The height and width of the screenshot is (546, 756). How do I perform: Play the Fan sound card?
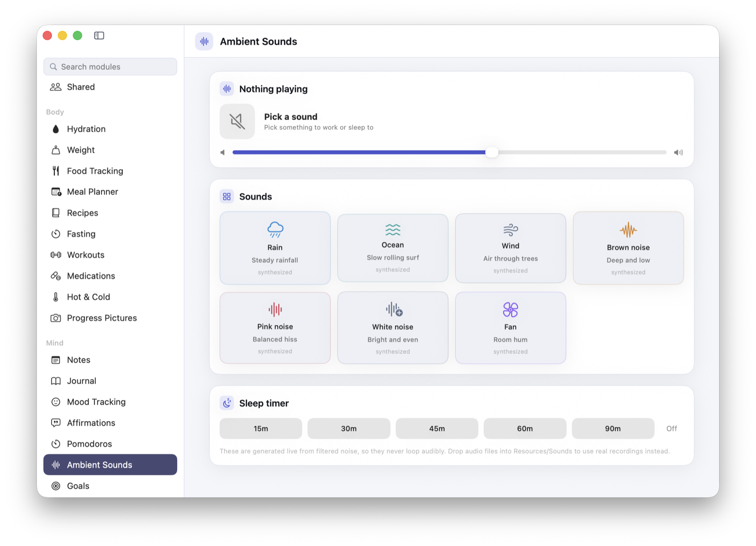pyautogui.click(x=510, y=328)
